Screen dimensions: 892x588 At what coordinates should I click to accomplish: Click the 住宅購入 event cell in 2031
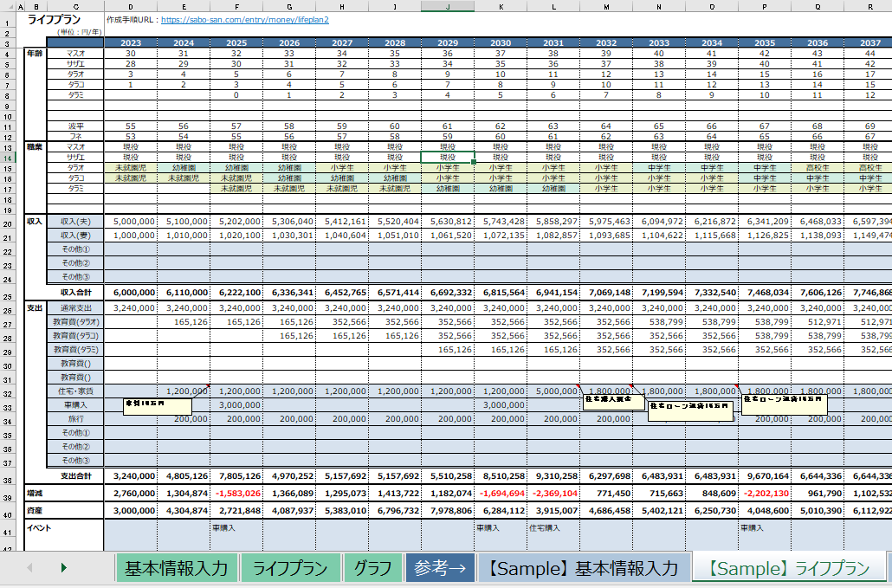[553, 534]
